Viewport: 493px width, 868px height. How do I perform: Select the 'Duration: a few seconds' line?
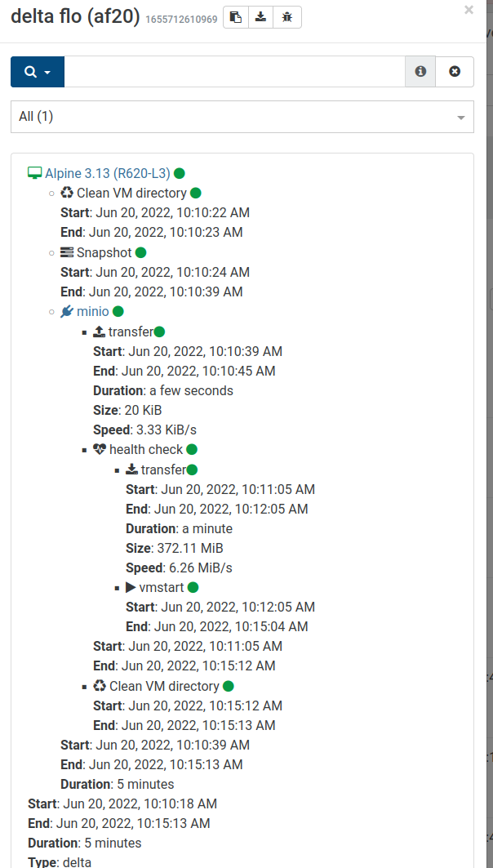coord(163,391)
